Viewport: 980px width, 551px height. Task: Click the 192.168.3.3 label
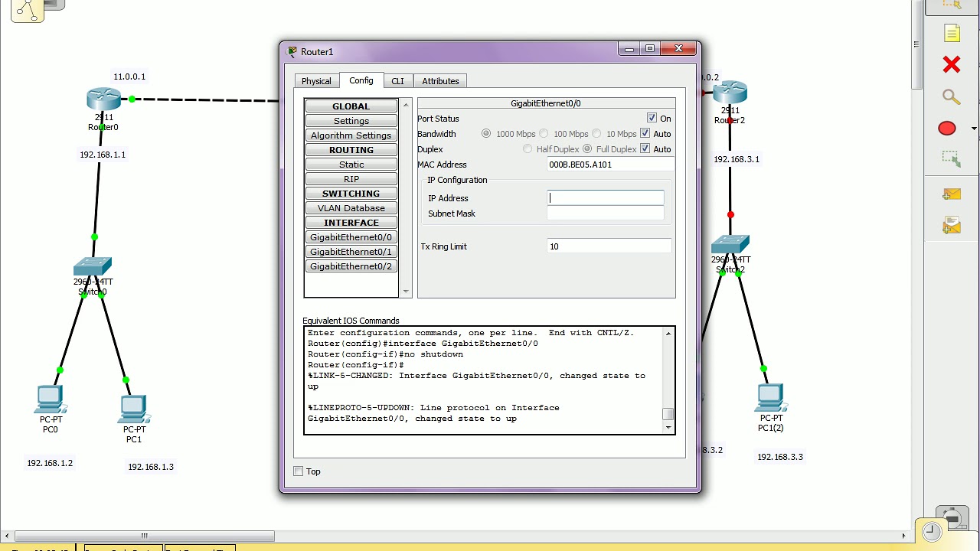[x=780, y=457]
